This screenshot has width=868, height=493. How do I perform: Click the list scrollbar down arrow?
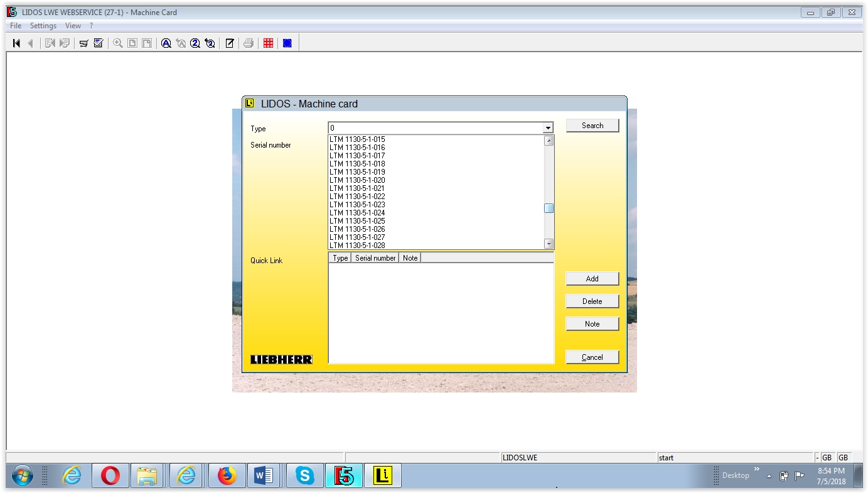[x=549, y=244]
